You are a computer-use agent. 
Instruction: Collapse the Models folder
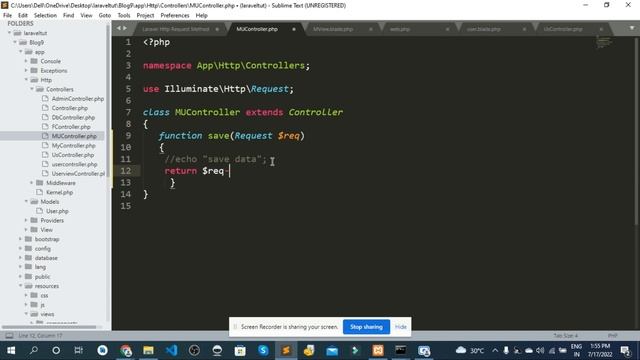(26, 202)
